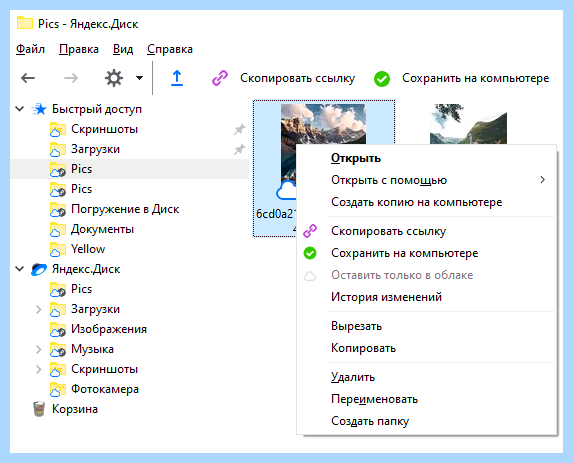
Task: Click the pin icon beside quick-access Скриншоты
Action: 239,129
